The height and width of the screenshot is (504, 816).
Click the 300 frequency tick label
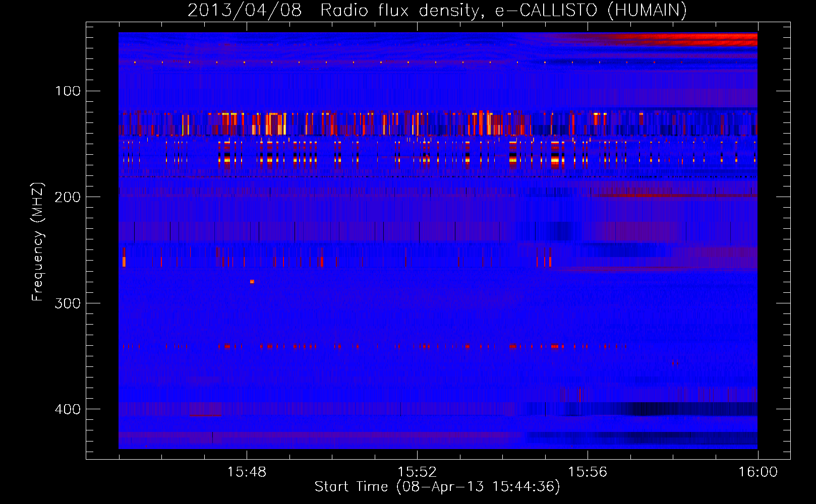[68, 303]
